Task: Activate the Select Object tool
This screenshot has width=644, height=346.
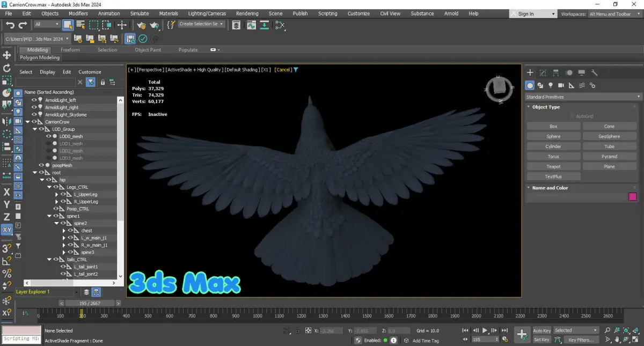Action: pyautogui.click(x=68, y=25)
